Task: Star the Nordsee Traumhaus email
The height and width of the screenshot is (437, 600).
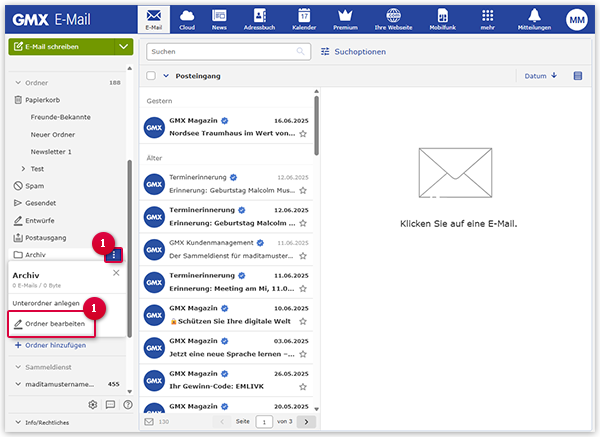Action: tap(303, 134)
